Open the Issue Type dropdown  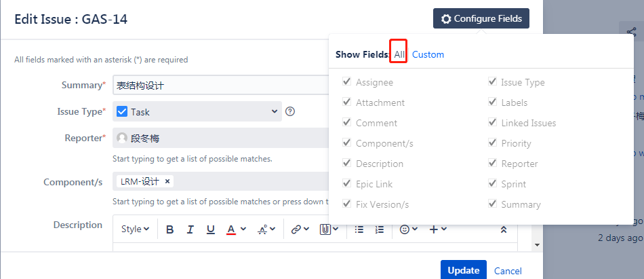pos(197,111)
